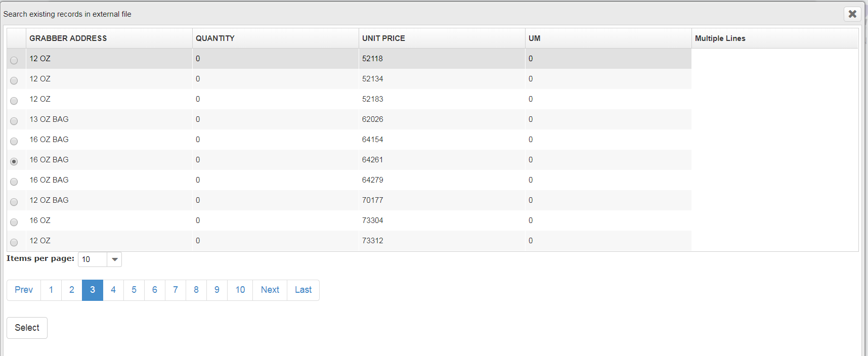Go to the Prev page
Image resolution: width=868 pixels, height=356 pixels.
pos(24,290)
